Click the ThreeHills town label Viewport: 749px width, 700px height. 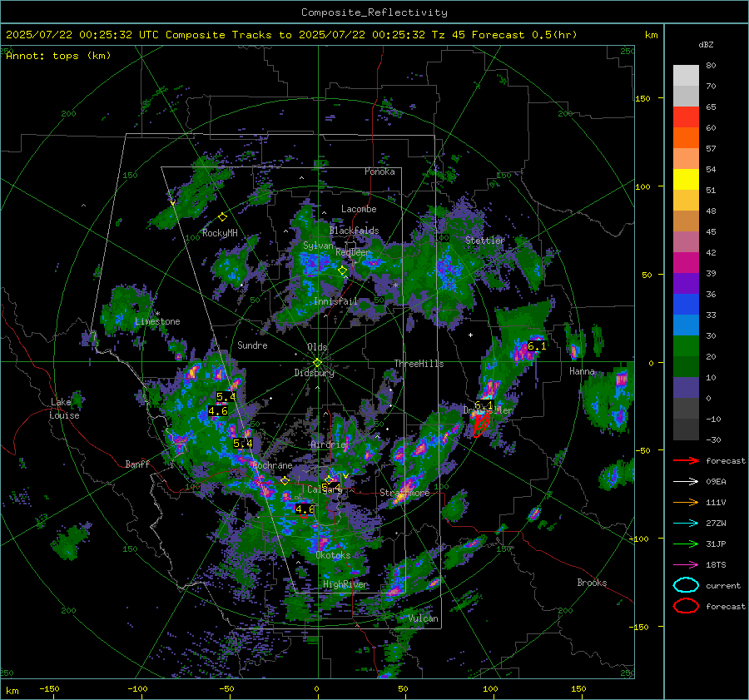tap(419, 364)
